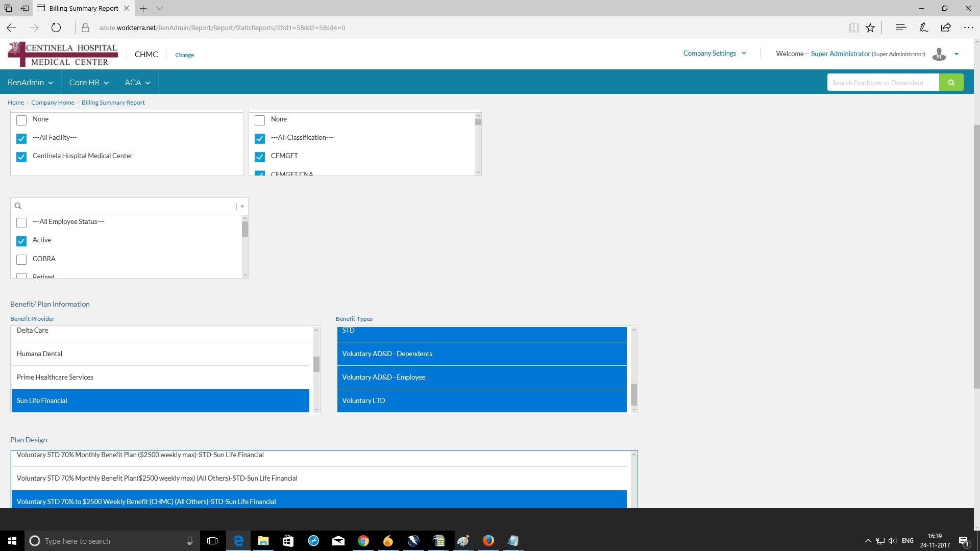
Task: Click the green employee search button
Action: (x=951, y=82)
